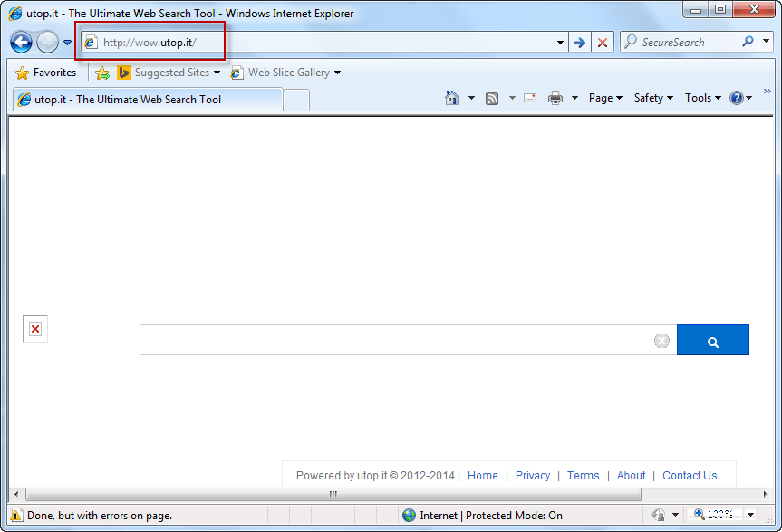Click the privacy report icon in status bar
782x532 pixels.
click(659, 515)
